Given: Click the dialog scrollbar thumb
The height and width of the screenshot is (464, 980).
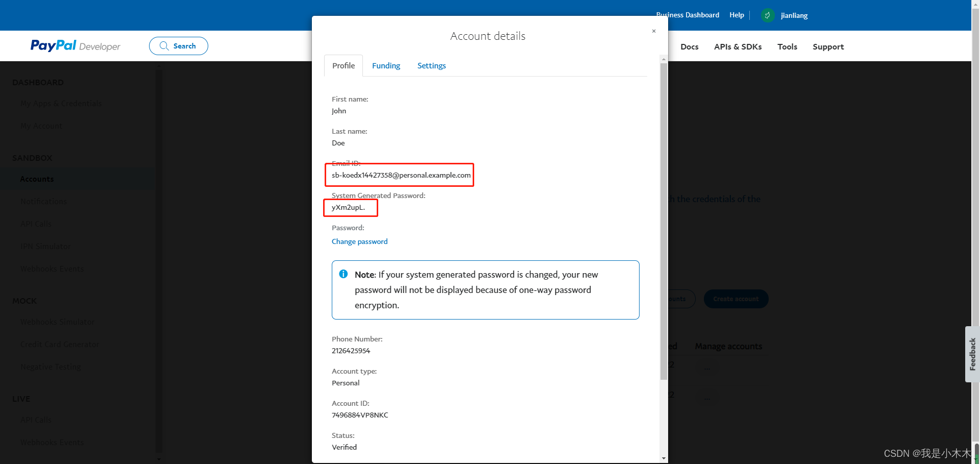Looking at the screenshot, I should pos(664,222).
